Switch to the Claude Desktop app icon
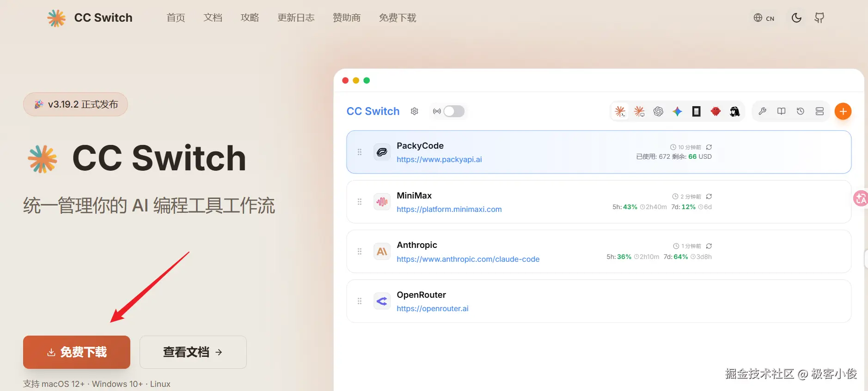868x391 pixels. point(639,111)
